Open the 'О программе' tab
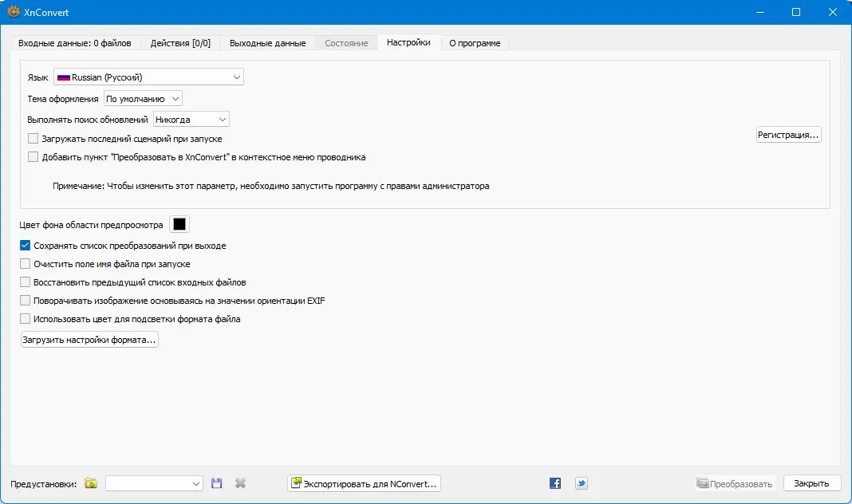 pyautogui.click(x=475, y=43)
